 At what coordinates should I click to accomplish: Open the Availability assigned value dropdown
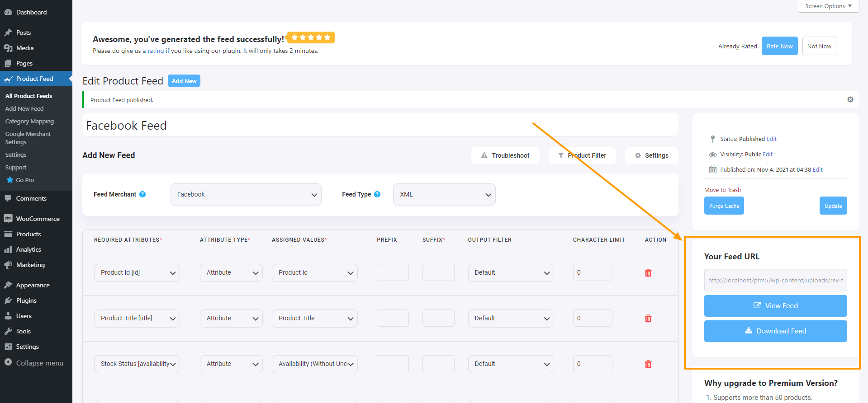click(x=315, y=364)
